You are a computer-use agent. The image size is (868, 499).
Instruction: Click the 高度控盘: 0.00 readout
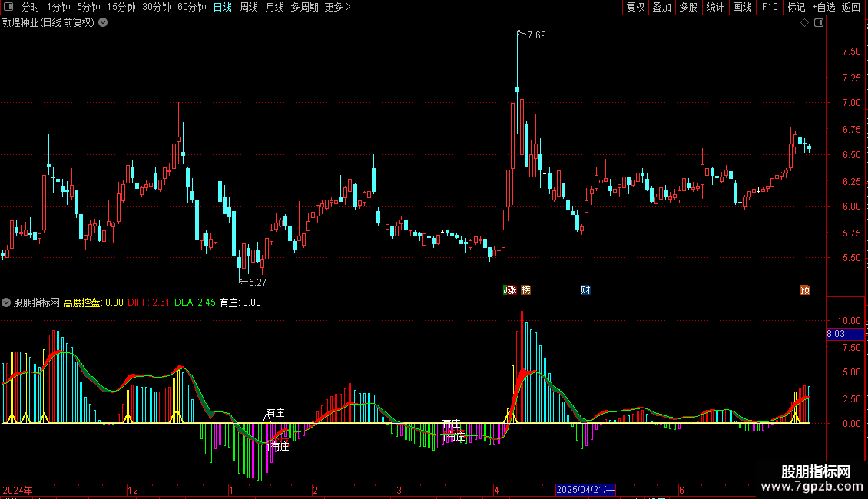[x=93, y=302]
